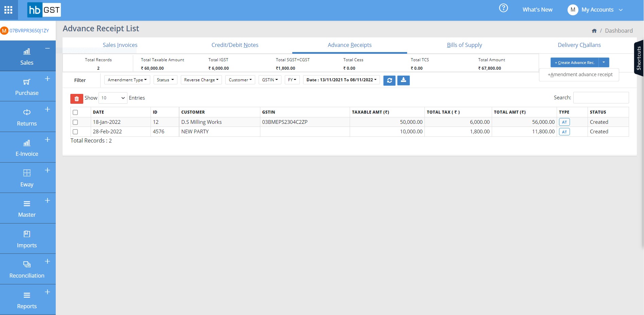Open the Date range filter dropdown
The image size is (644, 315).
342,80
